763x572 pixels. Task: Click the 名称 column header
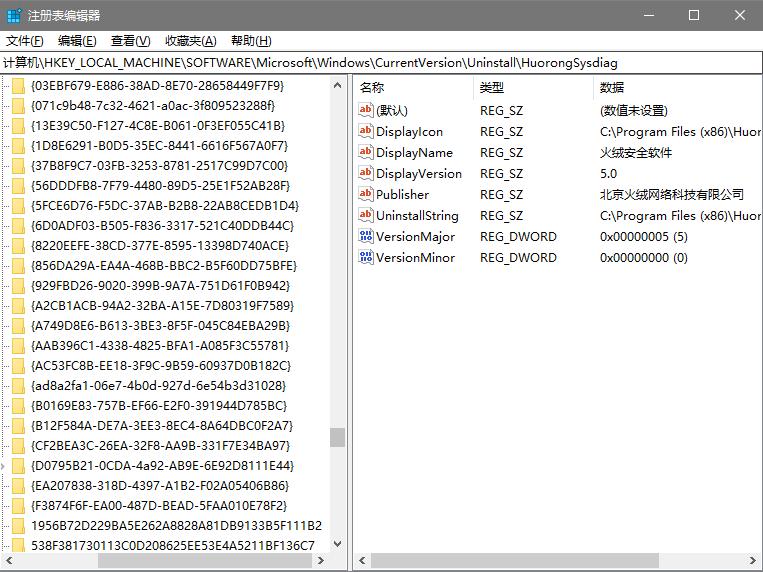coord(372,87)
